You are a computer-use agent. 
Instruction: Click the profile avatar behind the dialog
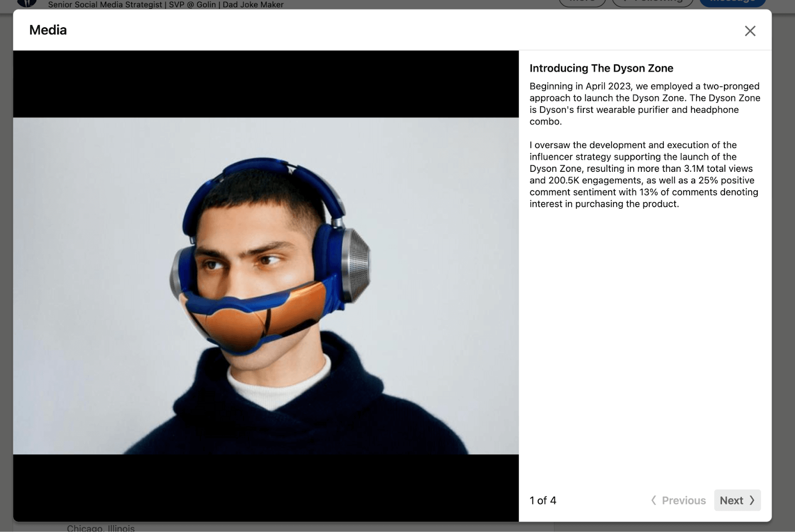point(27,3)
